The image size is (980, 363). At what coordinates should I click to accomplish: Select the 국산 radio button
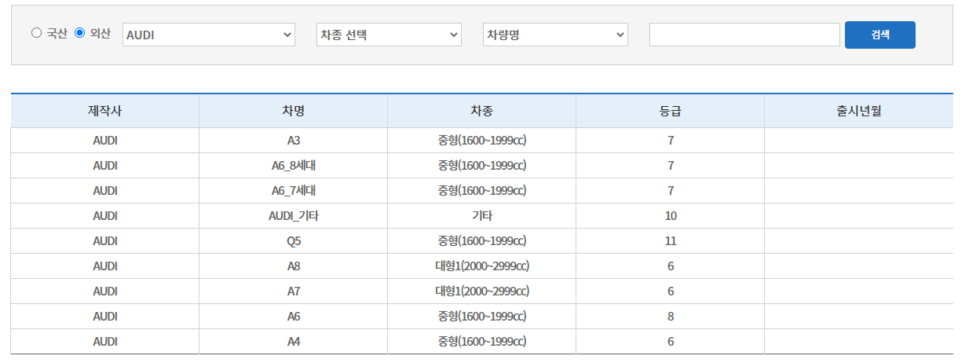pyautogui.click(x=36, y=33)
